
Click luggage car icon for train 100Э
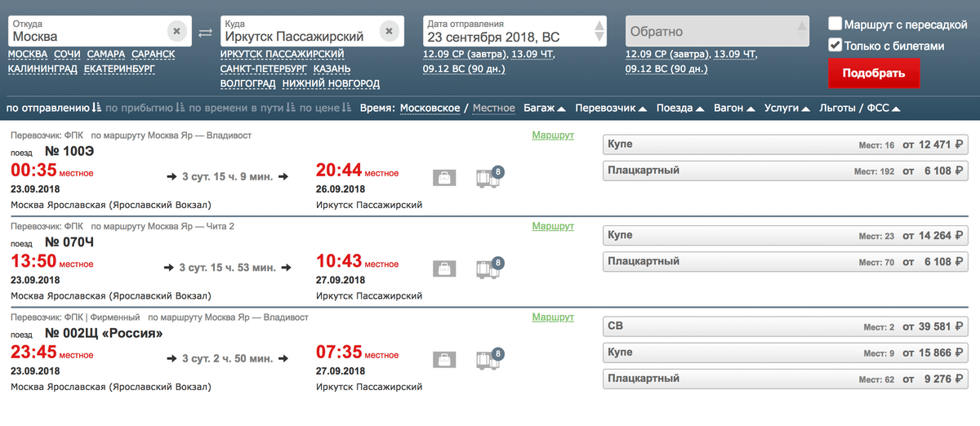488,178
